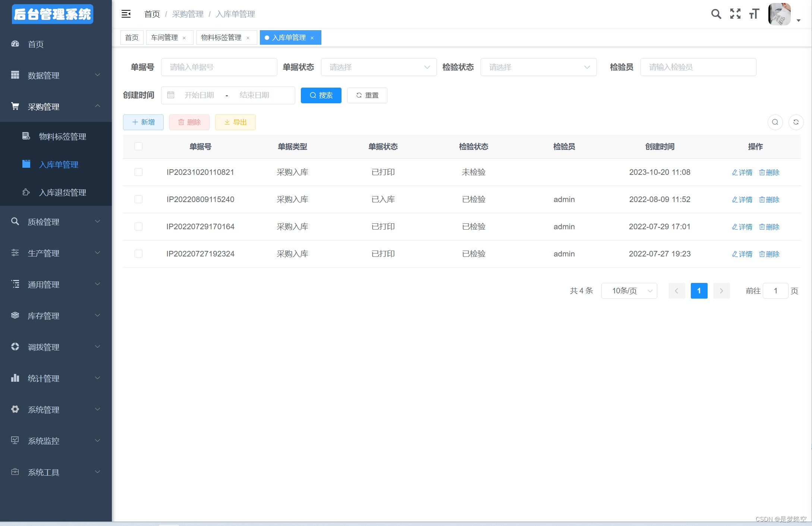
Task: Hide the search form with round magnifier button
Action: coord(775,122)
